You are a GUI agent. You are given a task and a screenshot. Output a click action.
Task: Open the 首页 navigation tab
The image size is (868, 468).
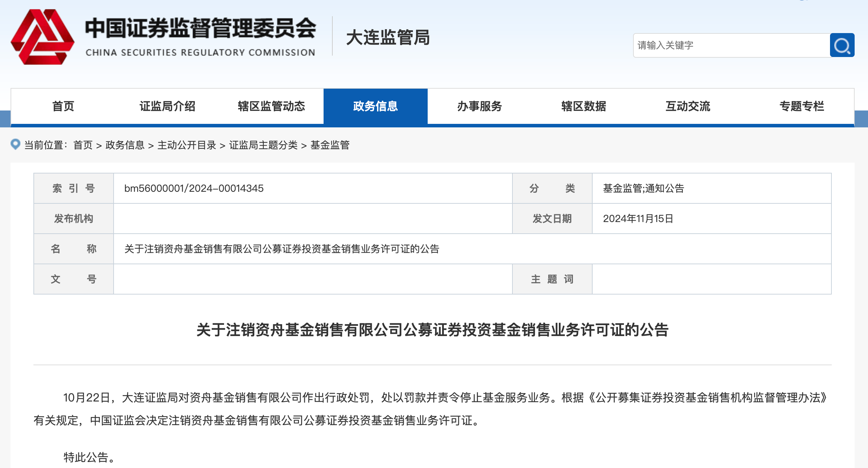coord(63,106)
